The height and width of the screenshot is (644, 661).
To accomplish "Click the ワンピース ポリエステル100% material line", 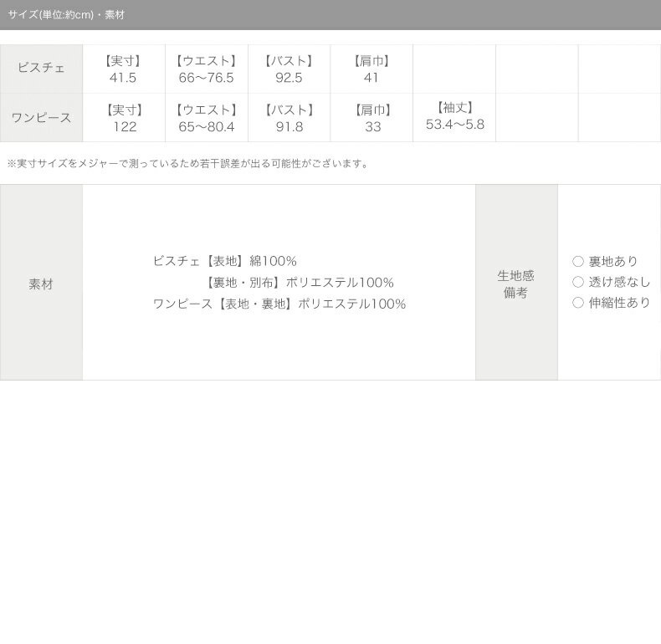I will coord(279,304).
